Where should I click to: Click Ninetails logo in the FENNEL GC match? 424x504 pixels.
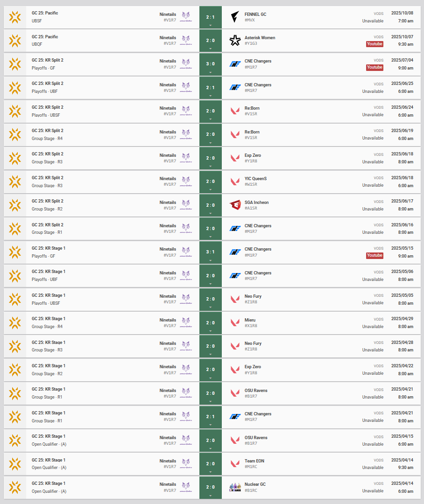click(x=186, y=17)
